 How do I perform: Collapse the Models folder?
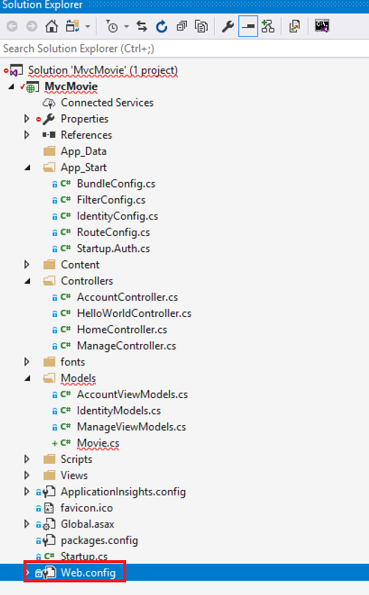(27, 378)
